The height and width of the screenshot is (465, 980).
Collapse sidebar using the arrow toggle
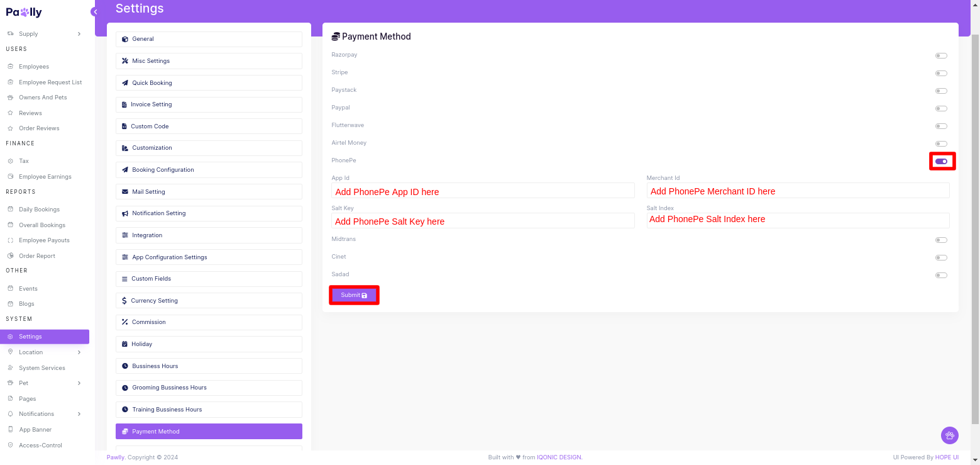tap(94, 12)
